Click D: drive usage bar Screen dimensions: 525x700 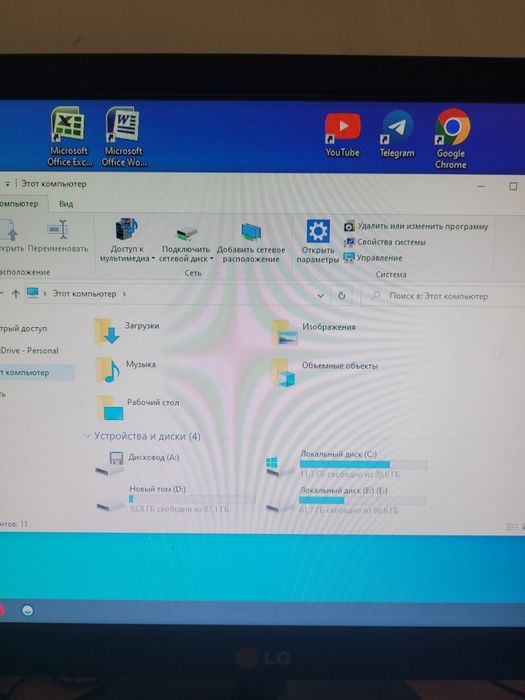click(192, 499)
